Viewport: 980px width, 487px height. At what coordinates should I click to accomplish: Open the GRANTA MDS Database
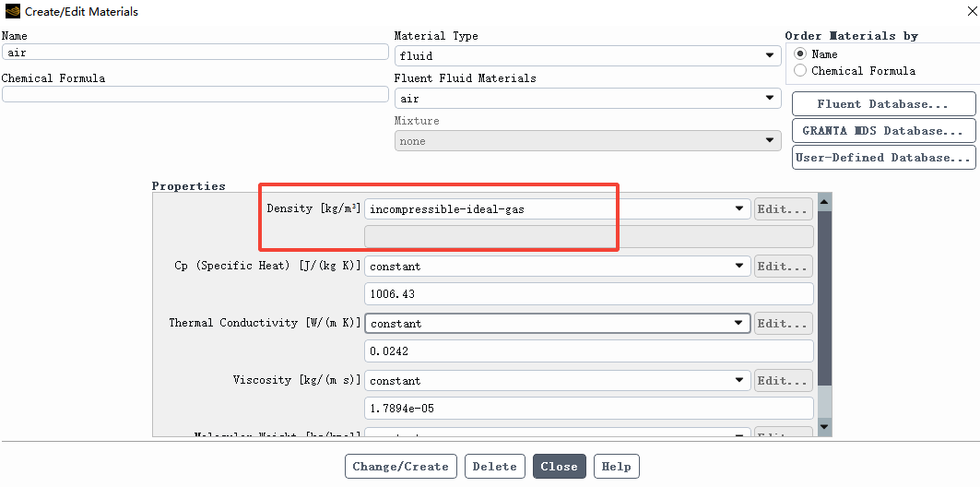tap(883, 131)
